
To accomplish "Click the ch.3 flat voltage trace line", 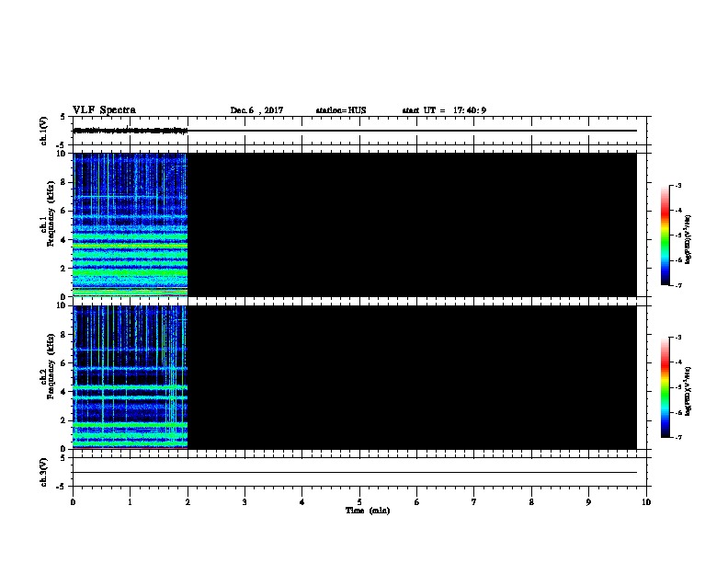I will pos(355,473).
